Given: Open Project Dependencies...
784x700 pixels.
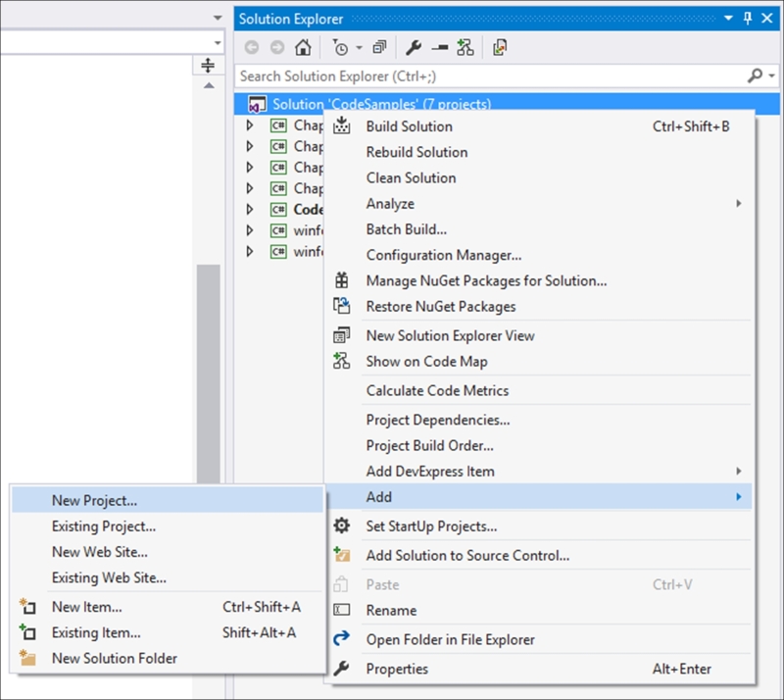Looking at the screenshot, I should pyautogui.click(x=539, y=421).
